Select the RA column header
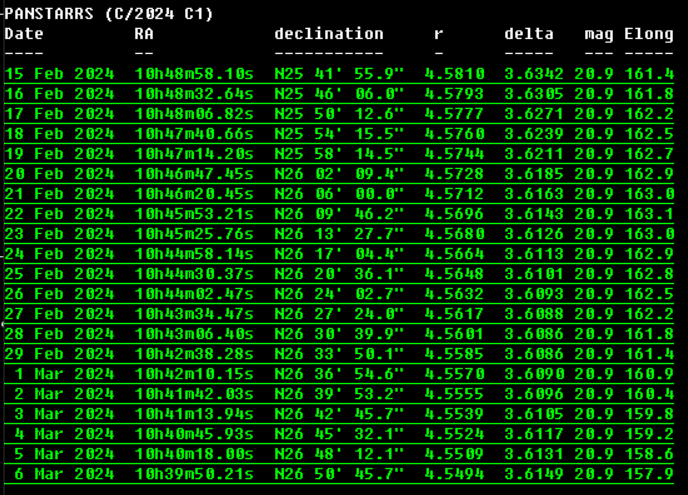 144,34
